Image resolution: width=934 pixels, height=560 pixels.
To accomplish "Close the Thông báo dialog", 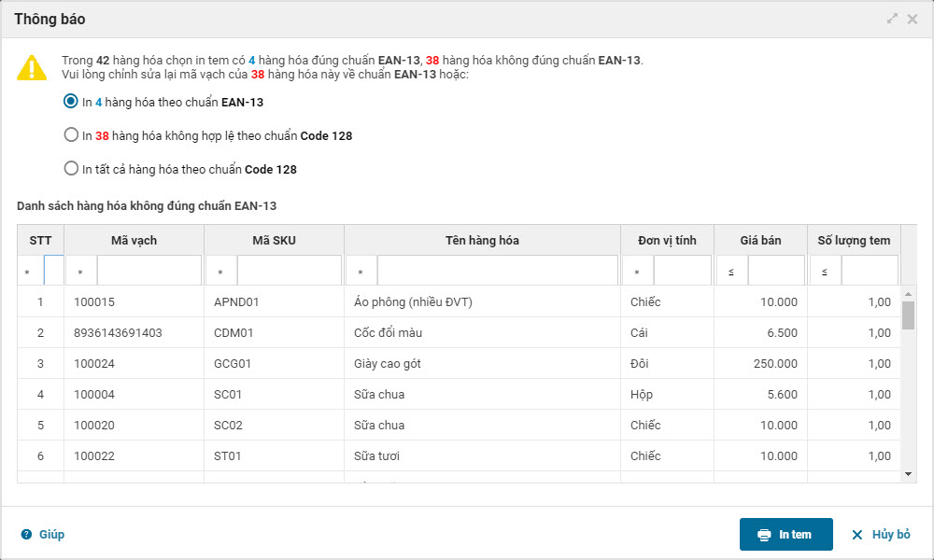I will pos(913,19).
